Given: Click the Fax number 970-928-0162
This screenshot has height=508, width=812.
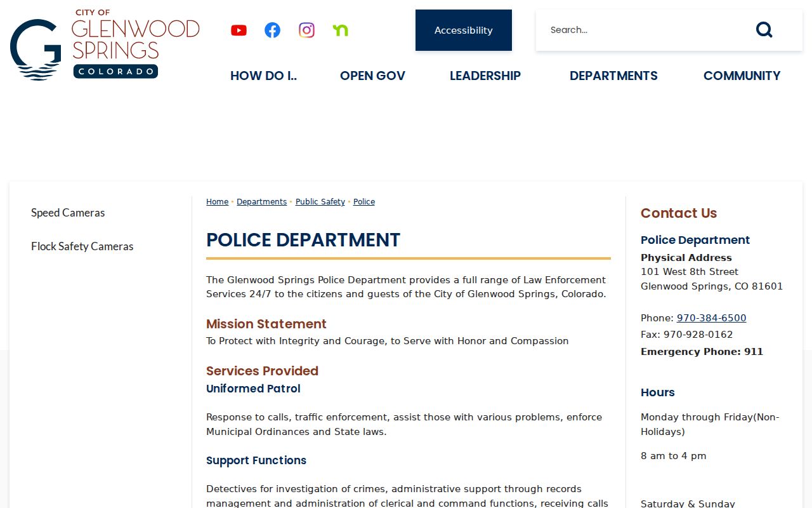Looking at the screenshot, I should pyautogui.click(x=686, y=335).
